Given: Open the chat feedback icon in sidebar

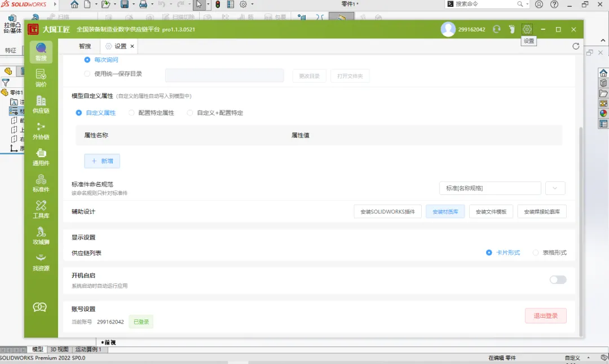Looking at the screenshot, I should (39, 307).
